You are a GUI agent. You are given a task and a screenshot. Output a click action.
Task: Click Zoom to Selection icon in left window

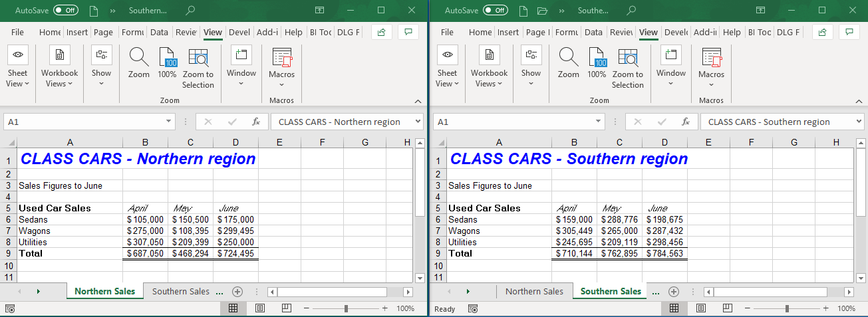coord(198,68)
